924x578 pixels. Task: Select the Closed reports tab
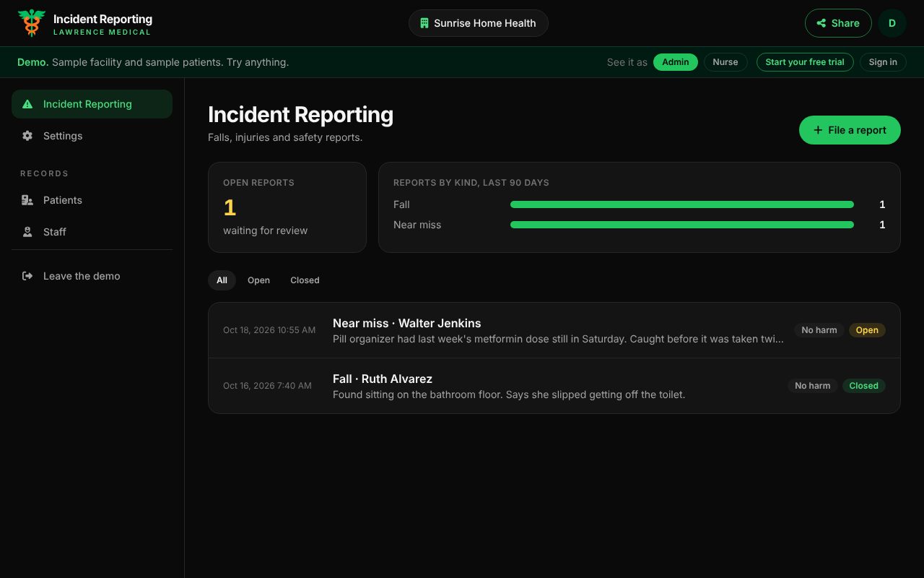305,280
